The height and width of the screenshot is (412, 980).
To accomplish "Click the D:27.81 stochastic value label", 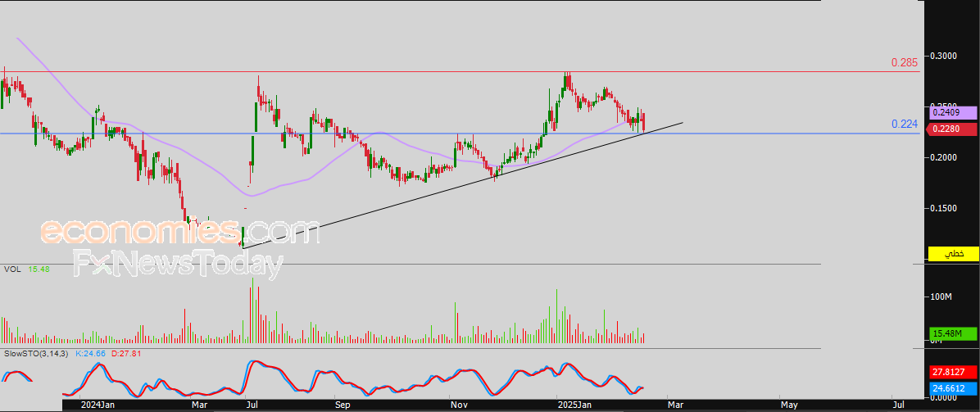I will (x=126, y=354).
